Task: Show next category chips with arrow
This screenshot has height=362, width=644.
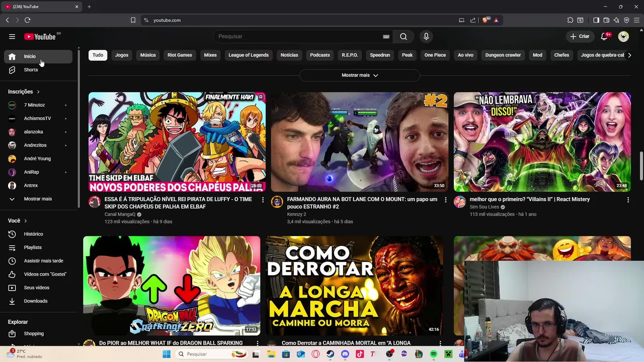Action: (x=629, y=55)
